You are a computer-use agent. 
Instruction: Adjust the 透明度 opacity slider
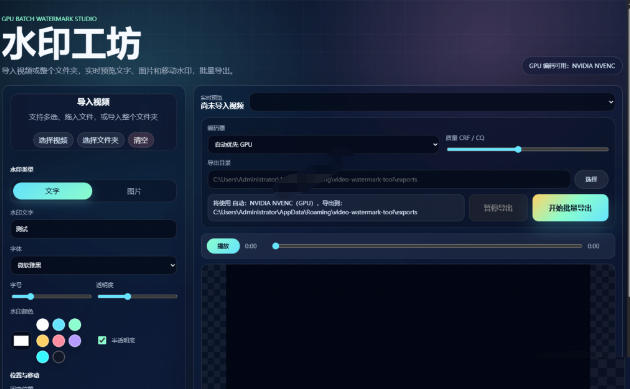138,297
